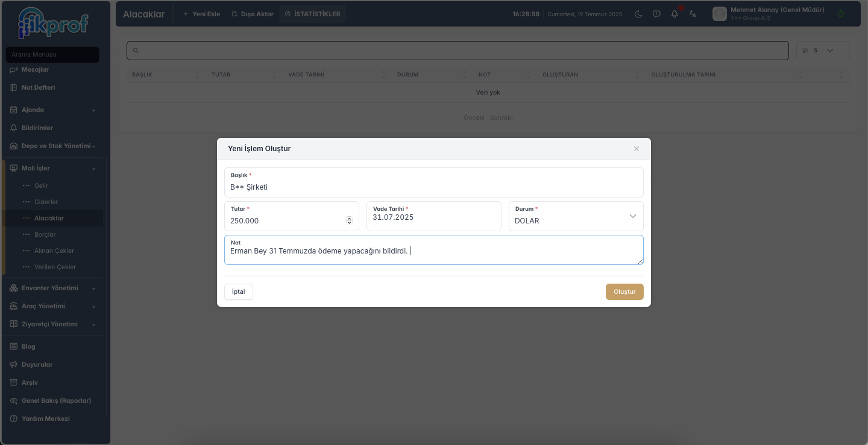Click Dışa Aktar export button
Image resolution: width=868 pixels, height=445 pixels.
click(253, 14)
